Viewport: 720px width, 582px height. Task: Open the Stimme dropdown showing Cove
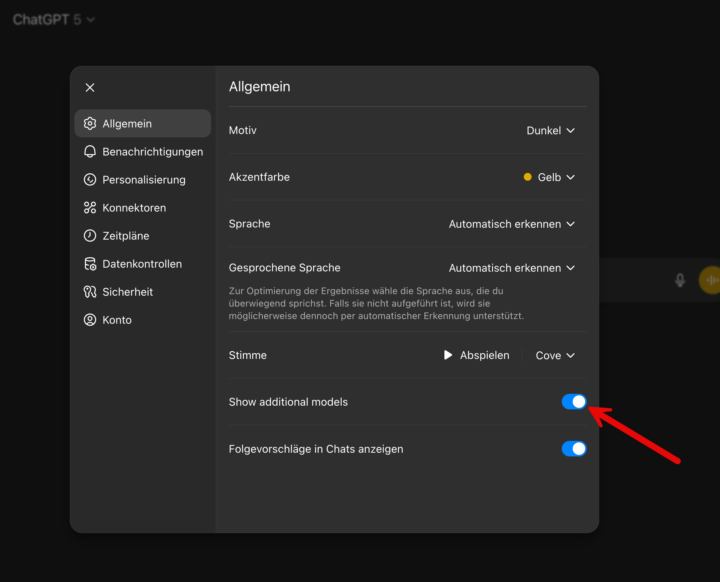coord(555,356)
